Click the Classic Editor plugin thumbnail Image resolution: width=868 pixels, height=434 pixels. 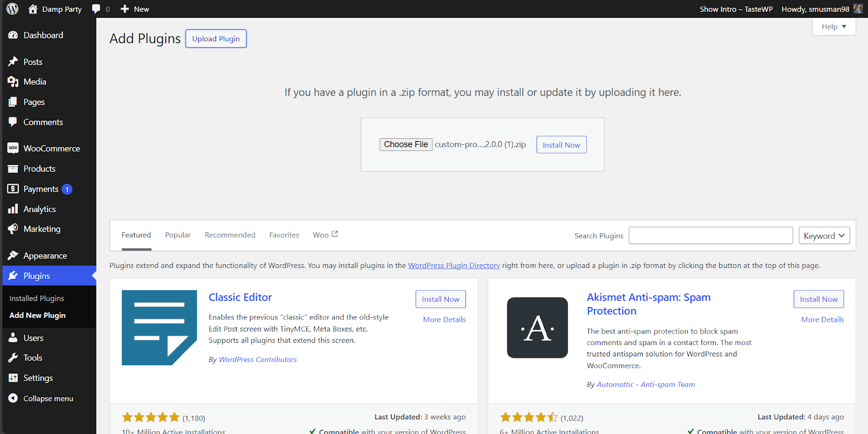159,328
